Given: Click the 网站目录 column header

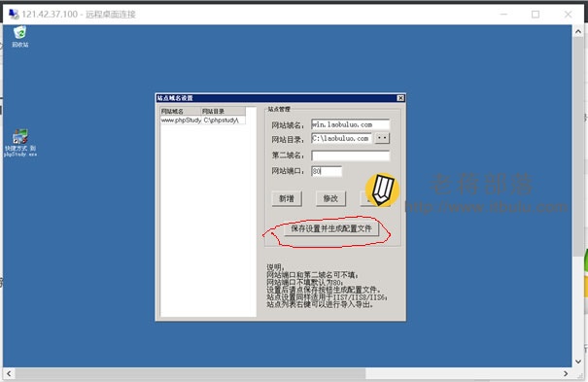Looking at the screenshot, I should click(x=224, y=112).
